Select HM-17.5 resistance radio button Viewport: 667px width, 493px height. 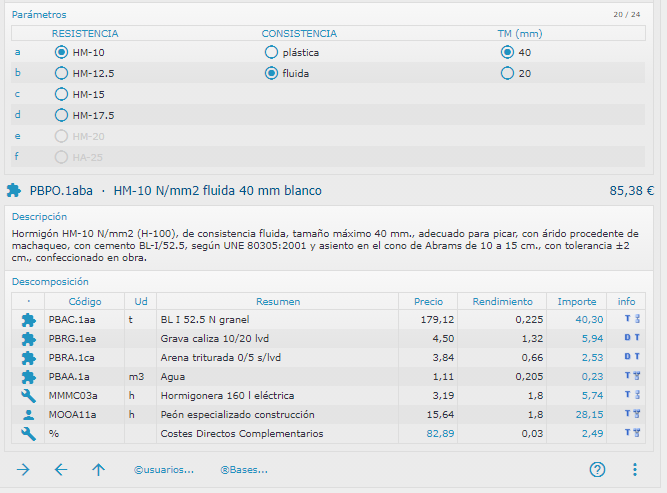62,115
